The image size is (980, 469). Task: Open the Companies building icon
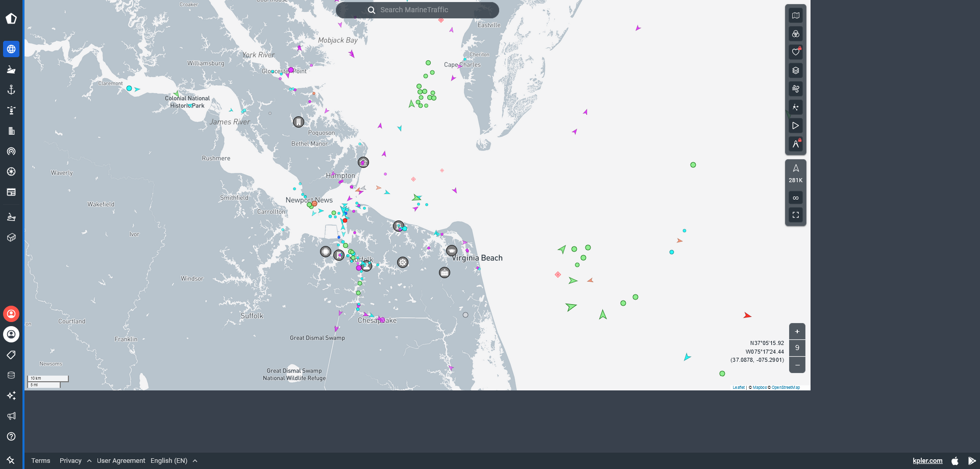pos(11,131)
